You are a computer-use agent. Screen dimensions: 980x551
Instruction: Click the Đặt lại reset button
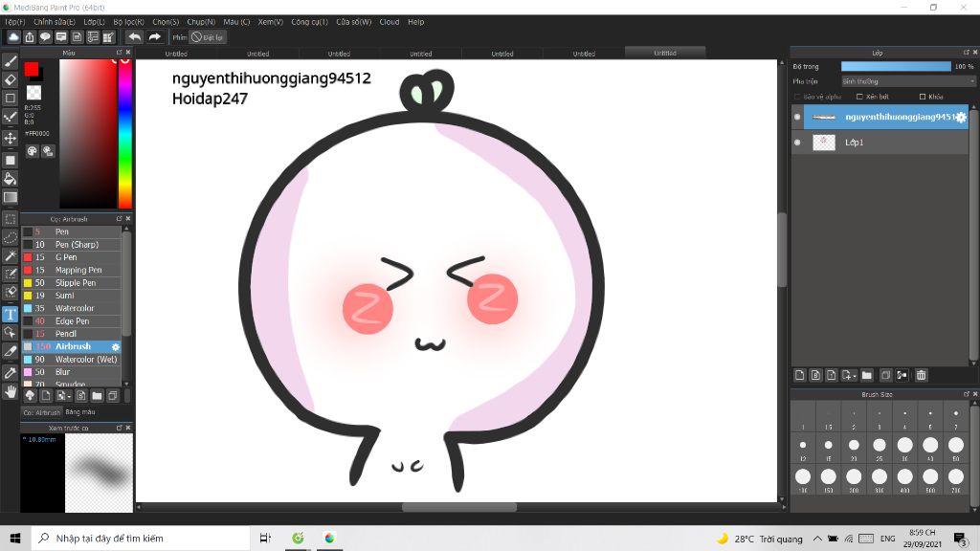(x=208, y=37)
